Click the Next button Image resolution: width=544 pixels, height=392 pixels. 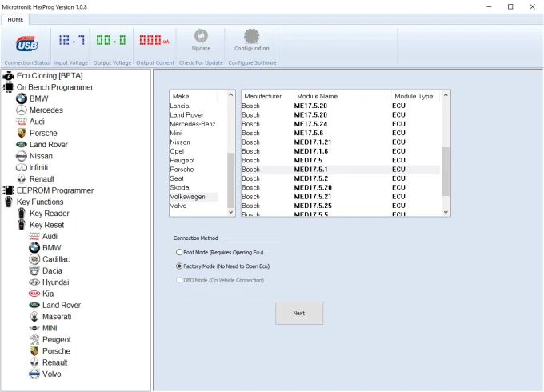click(x=299, y=314)
